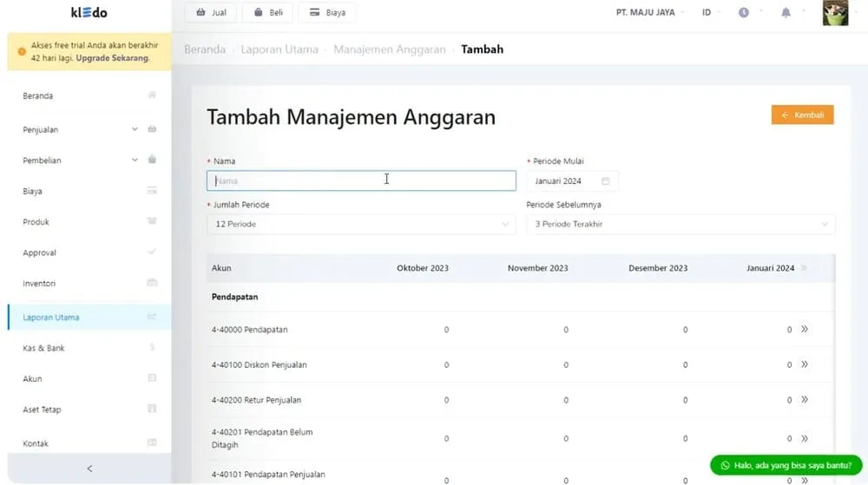868x485 pixels.
Task: Open the Jumlah Periode dropdown
Action: 361,224
